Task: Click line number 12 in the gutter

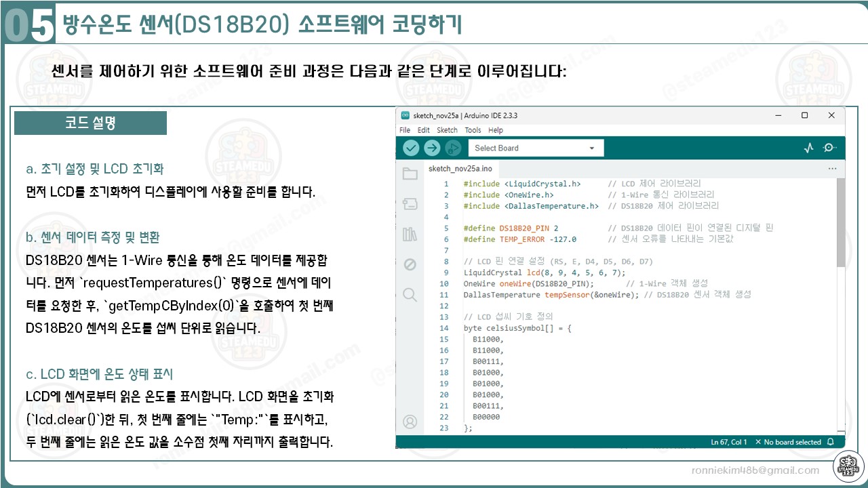Action: (x=445, y=306)
